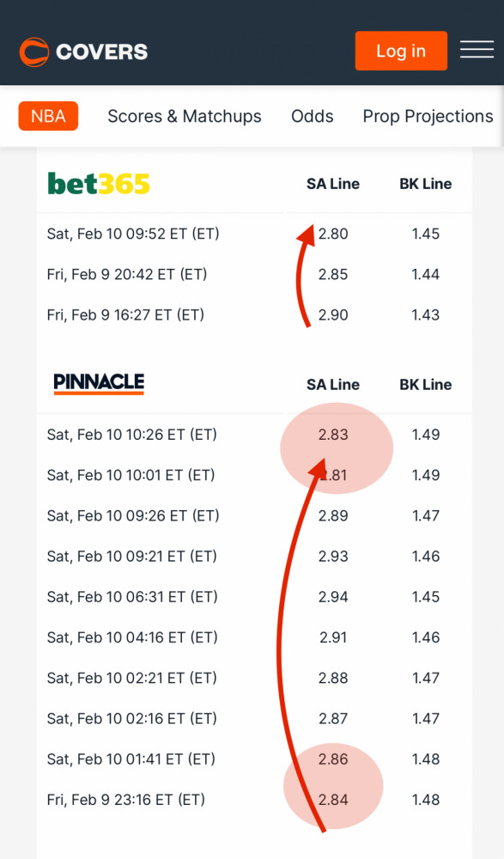Select Pinnacle Fri, Feb 9 23:16 row
This screenshot has width=504, height=859.
(254, 800)
